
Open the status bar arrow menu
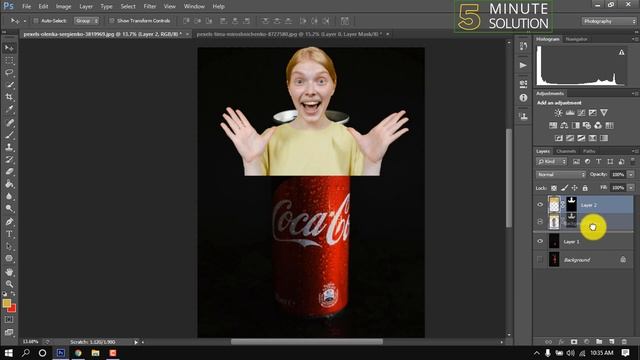(x=136, y=342)
